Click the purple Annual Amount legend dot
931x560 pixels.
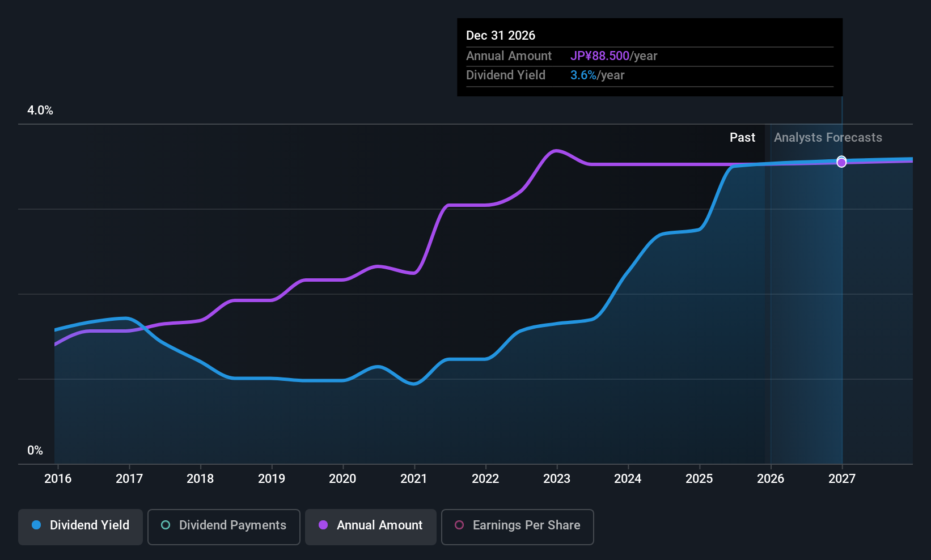coord(323,525)
